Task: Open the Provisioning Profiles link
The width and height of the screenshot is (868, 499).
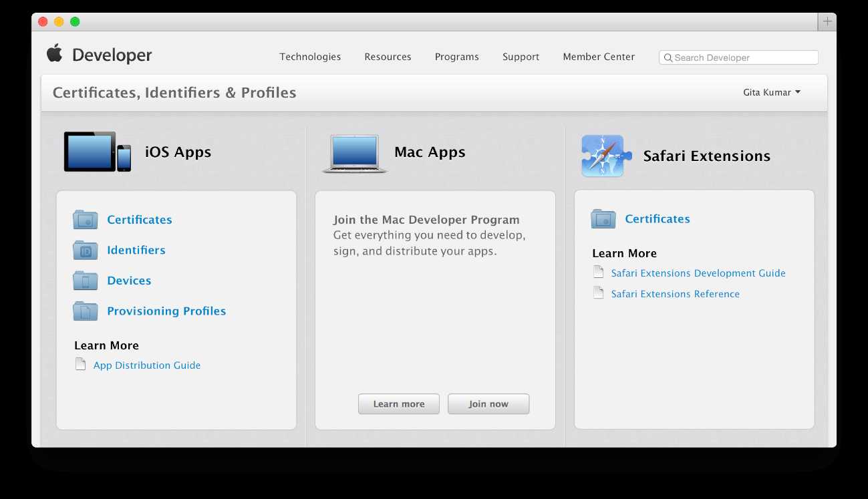Action: tap(166, 311)
